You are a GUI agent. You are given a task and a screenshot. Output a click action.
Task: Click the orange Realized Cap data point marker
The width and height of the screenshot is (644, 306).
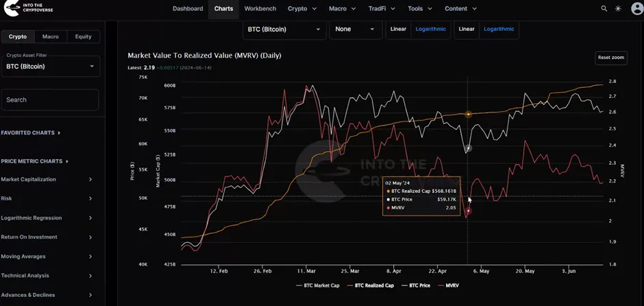pos(468,115)
